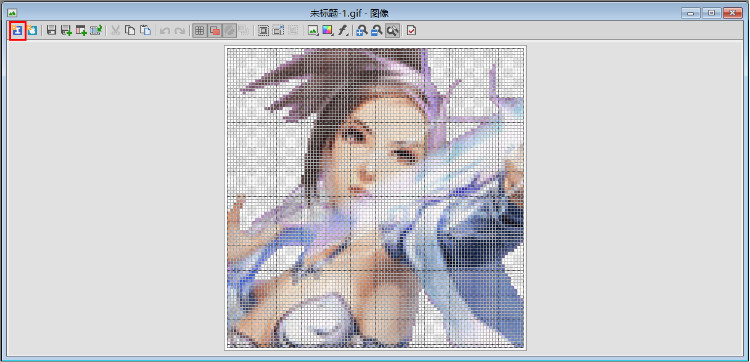Click the copy icon
750x362 pixels.
point(130,31)
